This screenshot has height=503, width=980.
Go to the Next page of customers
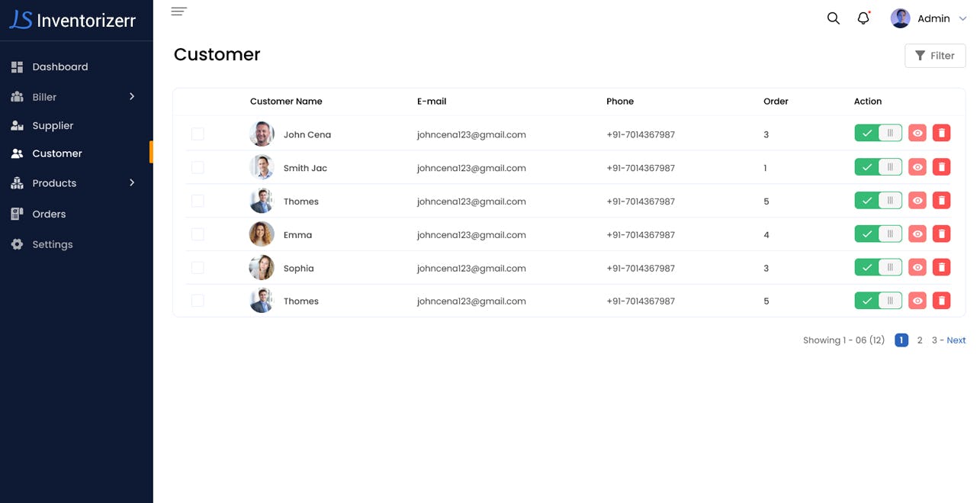coord(956,340)
